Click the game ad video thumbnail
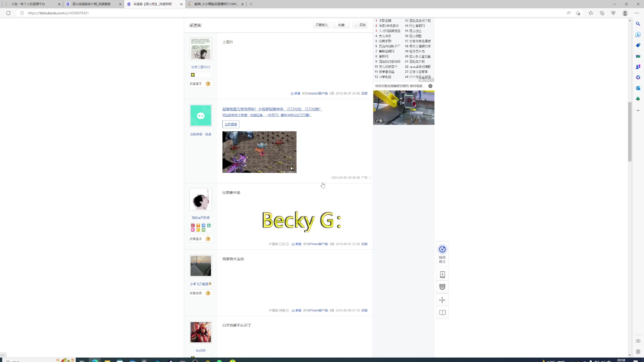Screen dimensions: 644x362 pyautogui.click(x=259, y=152)
